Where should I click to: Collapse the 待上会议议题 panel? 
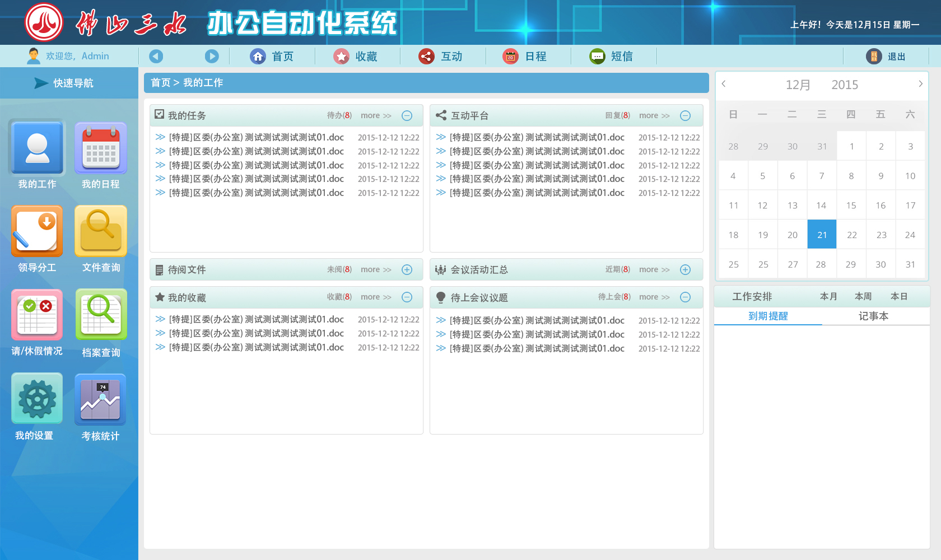pyautogui.click(x=685, y=297)
